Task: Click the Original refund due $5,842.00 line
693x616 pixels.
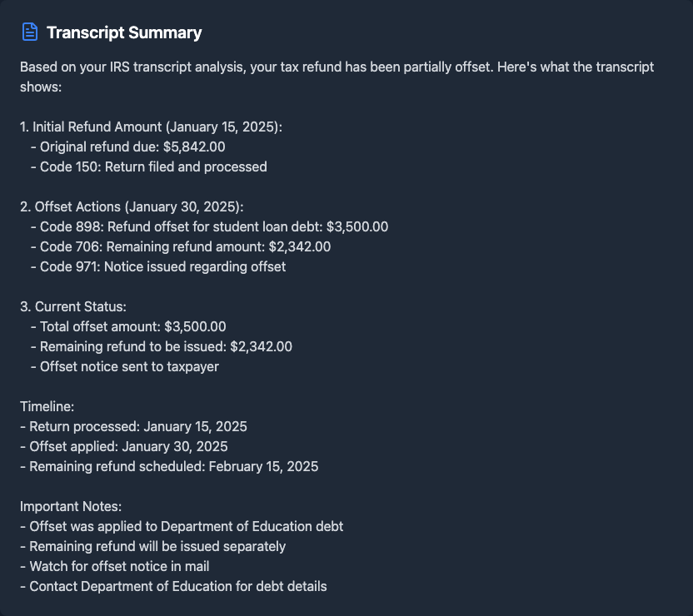Action: coord(132,147)
